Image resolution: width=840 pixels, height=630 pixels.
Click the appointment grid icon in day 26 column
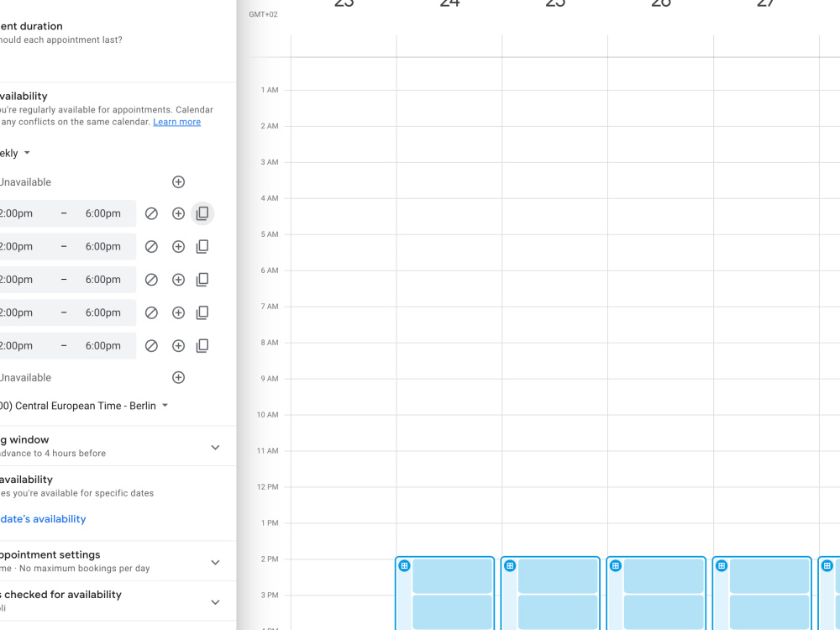pos(616,565)
